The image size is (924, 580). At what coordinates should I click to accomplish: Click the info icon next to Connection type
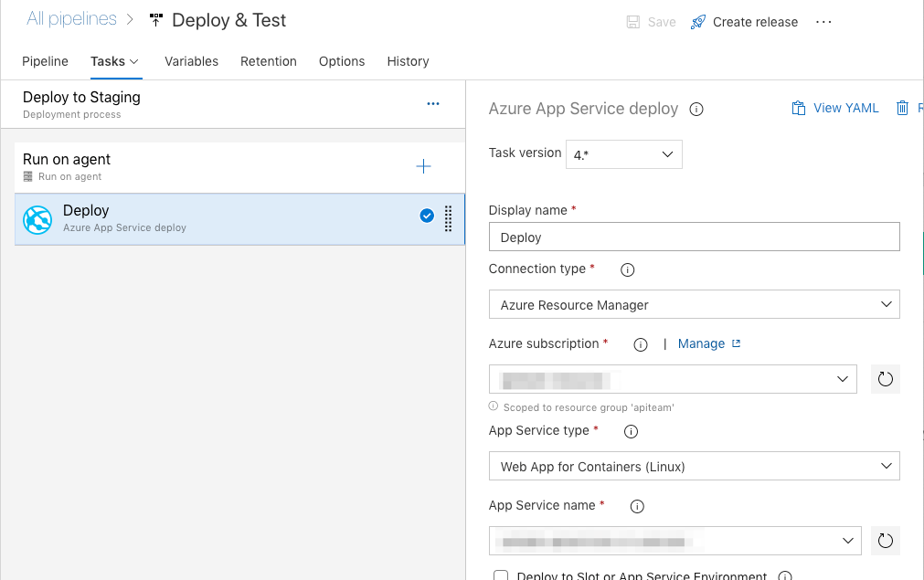coord(627,269)
